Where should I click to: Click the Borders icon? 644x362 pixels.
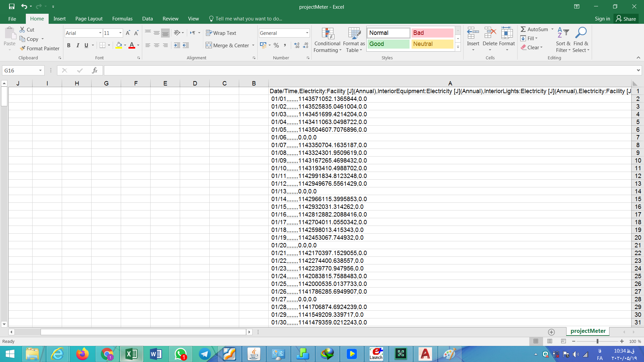[103, 45]
